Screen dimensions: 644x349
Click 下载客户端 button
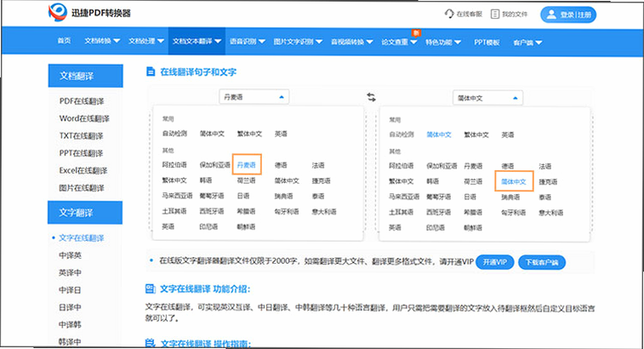[542, 262]
